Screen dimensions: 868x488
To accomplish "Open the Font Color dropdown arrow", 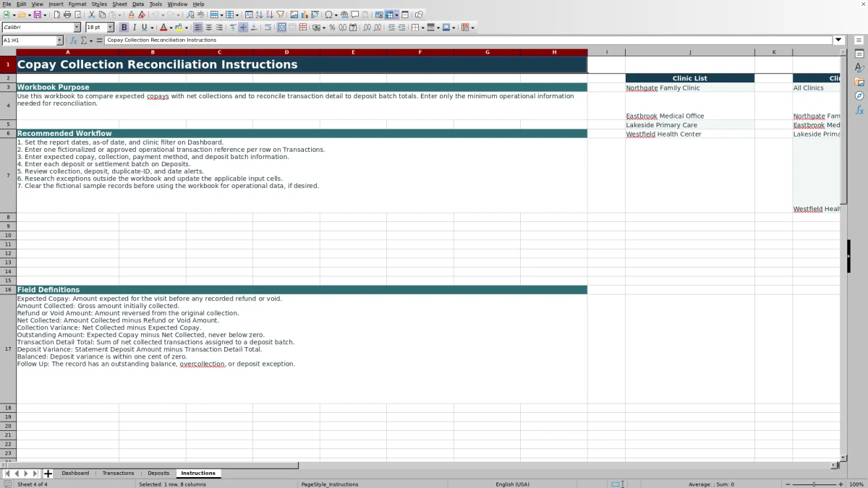I will pyautogui.click(x=171, y=27).
